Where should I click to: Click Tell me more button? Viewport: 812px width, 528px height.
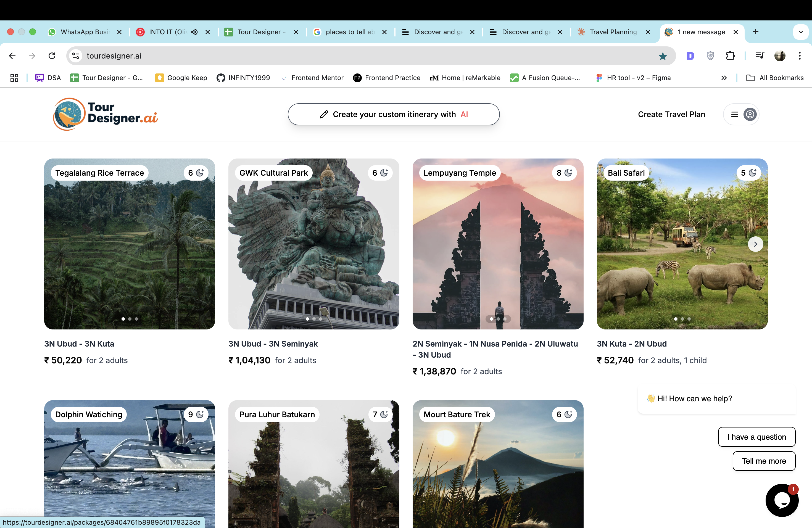764,461
